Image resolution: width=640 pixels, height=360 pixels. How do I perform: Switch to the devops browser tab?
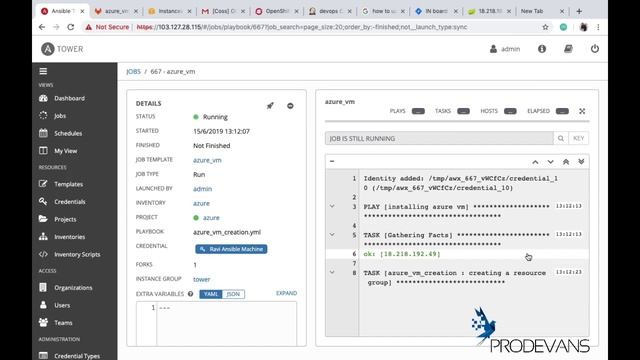[x=331, y=11]
